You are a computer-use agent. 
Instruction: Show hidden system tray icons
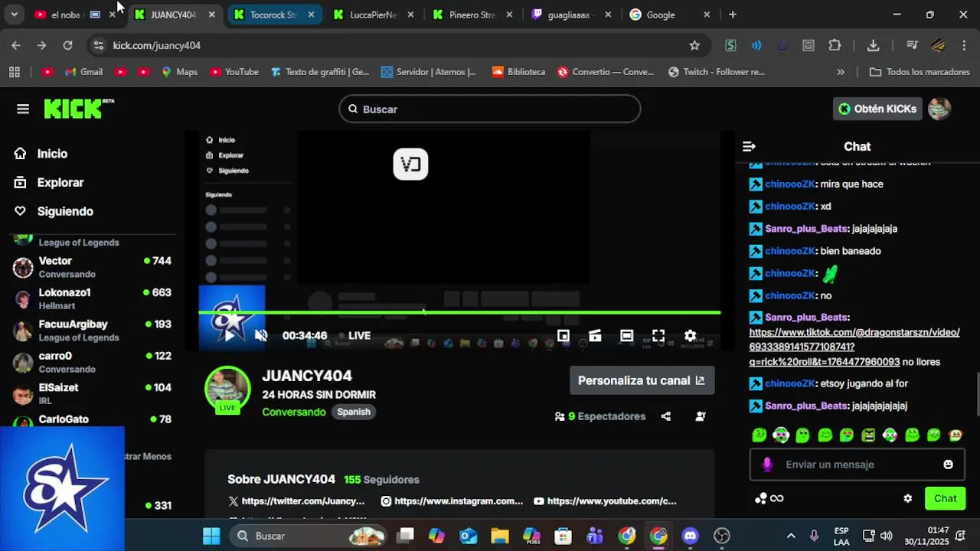pos(791,536)
